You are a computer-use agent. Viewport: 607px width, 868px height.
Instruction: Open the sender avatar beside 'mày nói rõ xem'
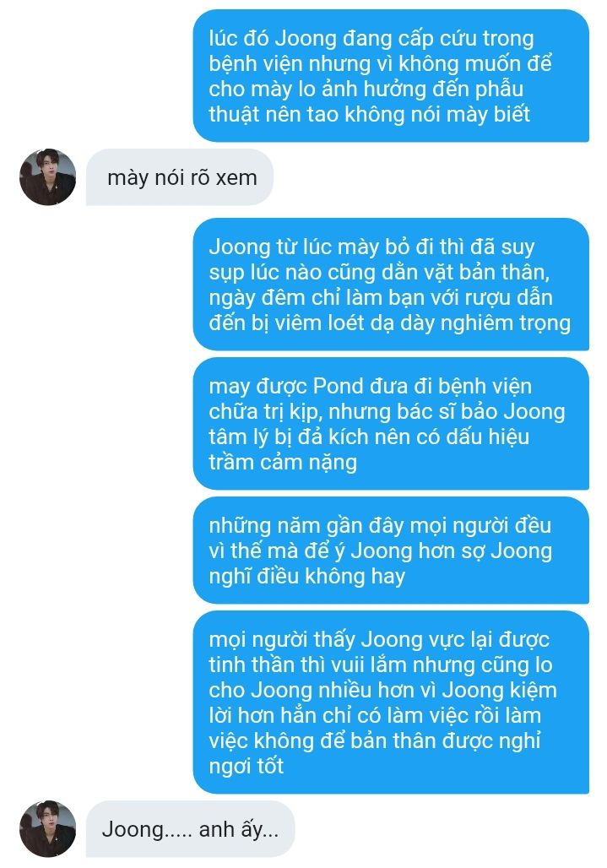(x=47, y=177)
